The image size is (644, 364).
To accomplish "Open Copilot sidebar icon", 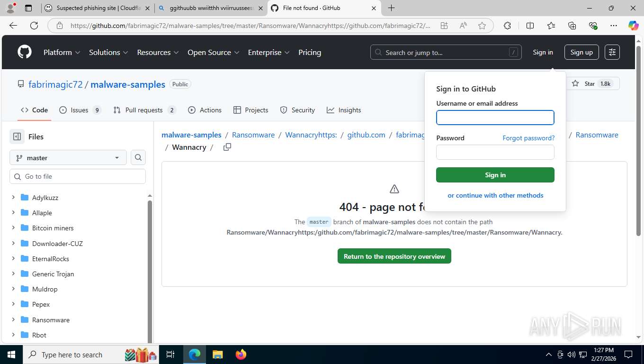I will (634, 26).
